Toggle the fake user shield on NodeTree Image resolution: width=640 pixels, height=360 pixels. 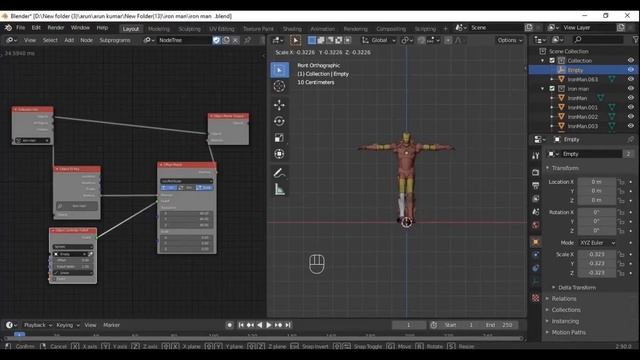(216, 40)
